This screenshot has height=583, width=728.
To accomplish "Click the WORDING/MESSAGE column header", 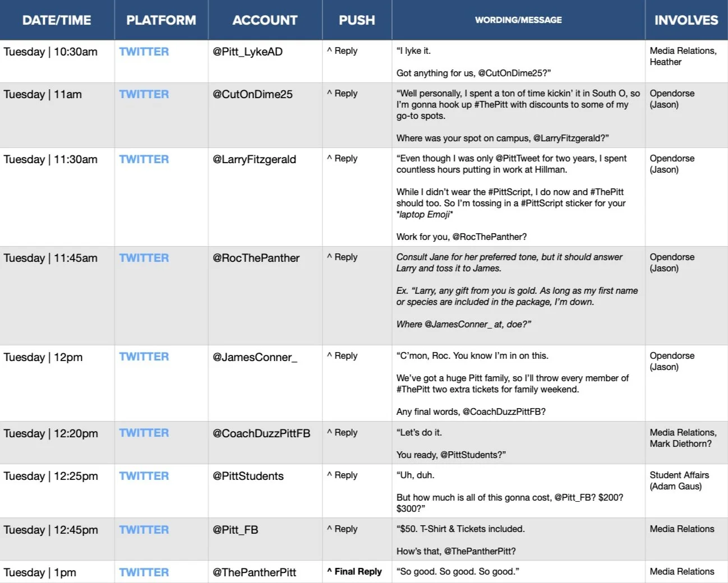I will 518,20.
